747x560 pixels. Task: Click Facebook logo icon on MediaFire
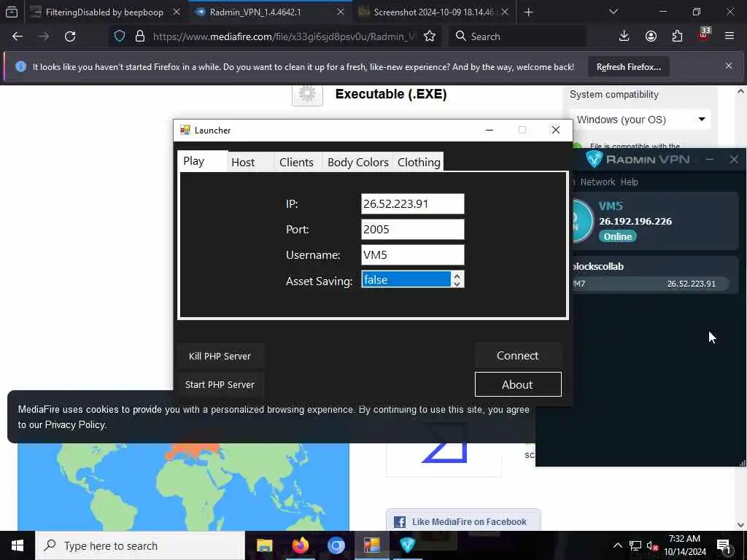click(400, 522)
